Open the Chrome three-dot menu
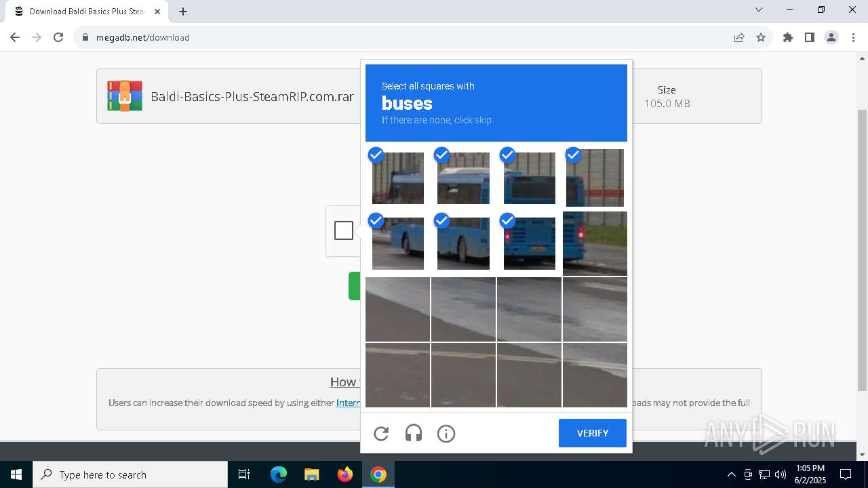868x488 pixels. [x=853, y=37]
